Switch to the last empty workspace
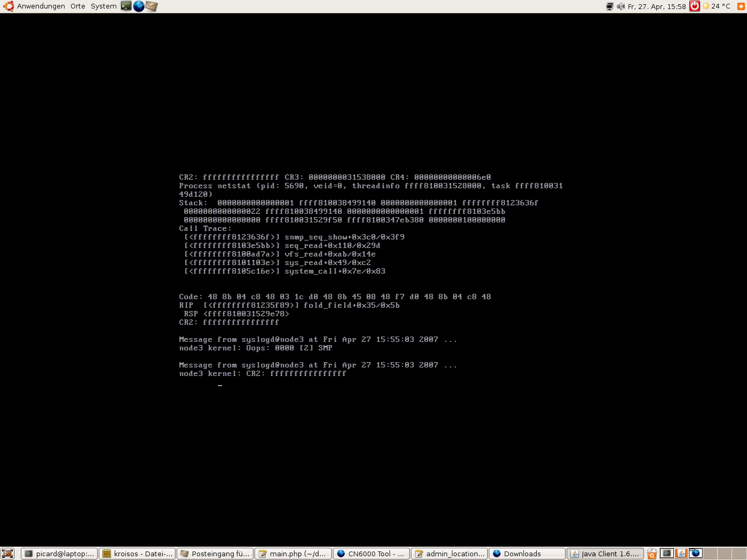The width and height of the screenshot is (747, 560). point(739,554)
